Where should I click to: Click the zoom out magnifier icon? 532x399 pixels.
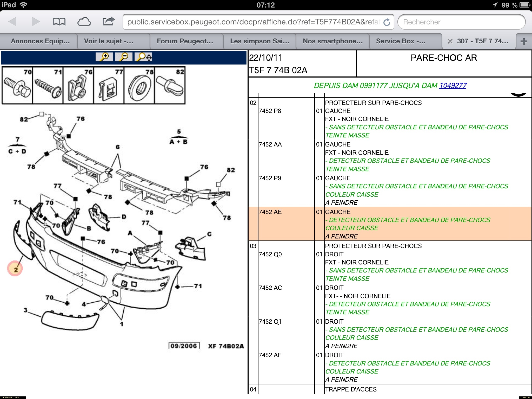[124, 57]
